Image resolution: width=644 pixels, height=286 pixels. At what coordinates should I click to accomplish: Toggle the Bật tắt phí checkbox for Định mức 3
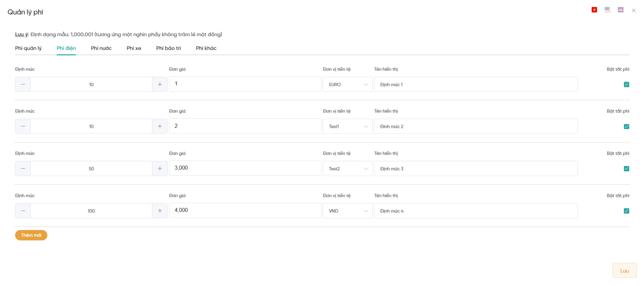(626, 169)
